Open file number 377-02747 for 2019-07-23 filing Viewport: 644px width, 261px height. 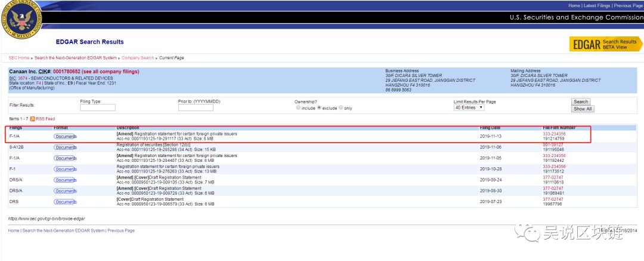(x=553, y=199)
